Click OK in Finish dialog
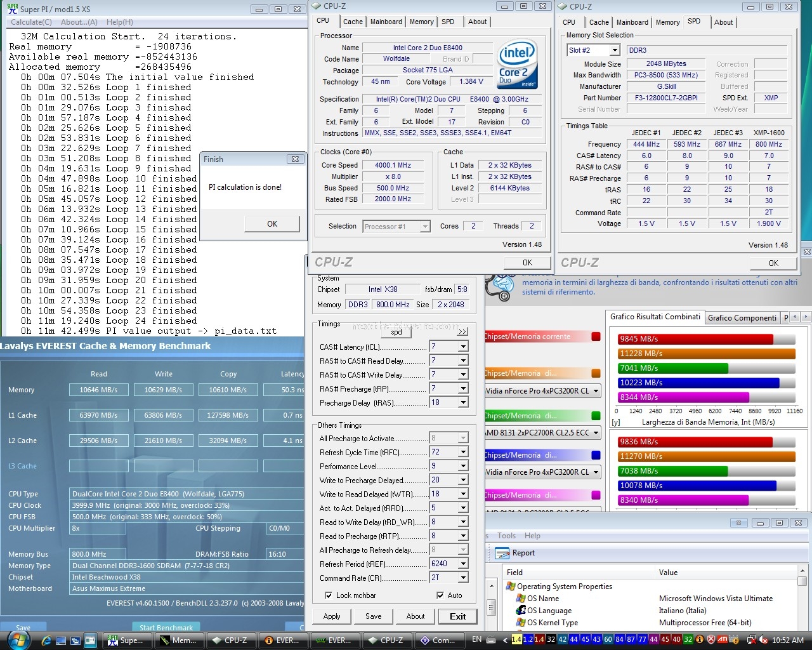The height and width of the screenshot is (650, 812). tap(272, 224)
